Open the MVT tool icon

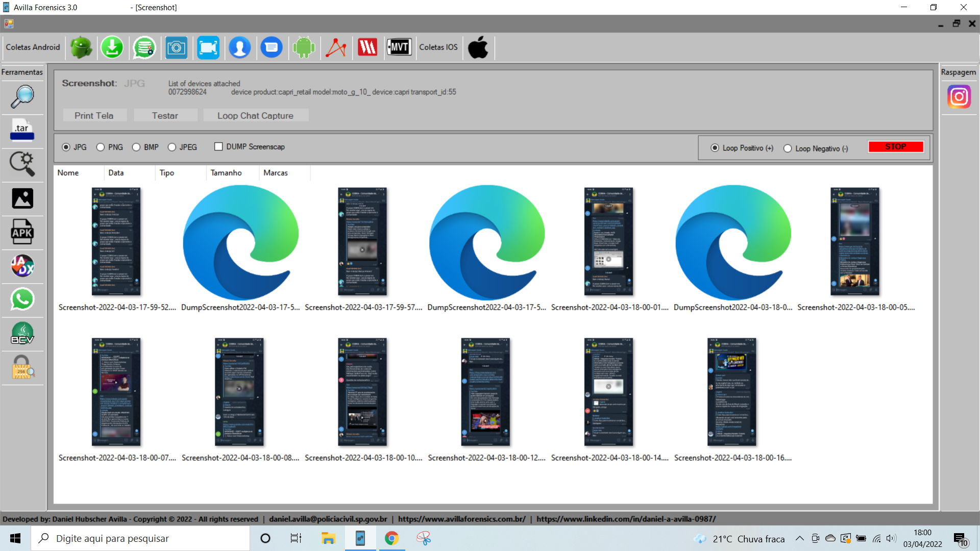click(x=399, y=47)
